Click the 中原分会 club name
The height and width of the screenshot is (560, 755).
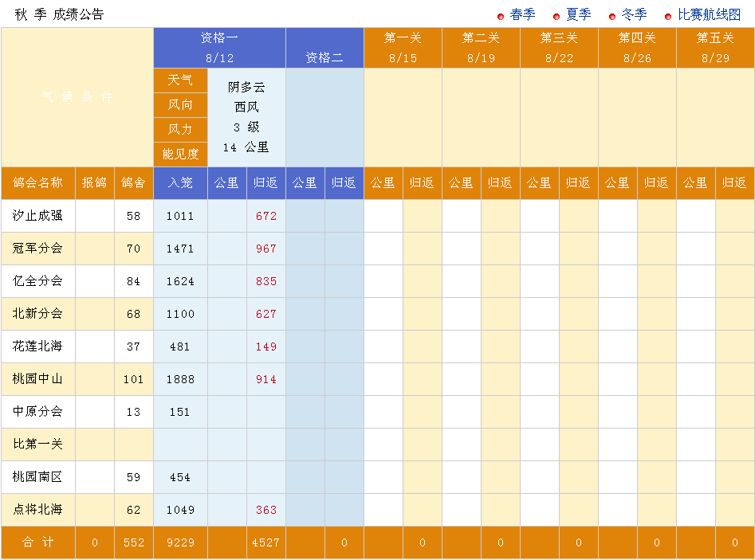[x=37, y=412]
